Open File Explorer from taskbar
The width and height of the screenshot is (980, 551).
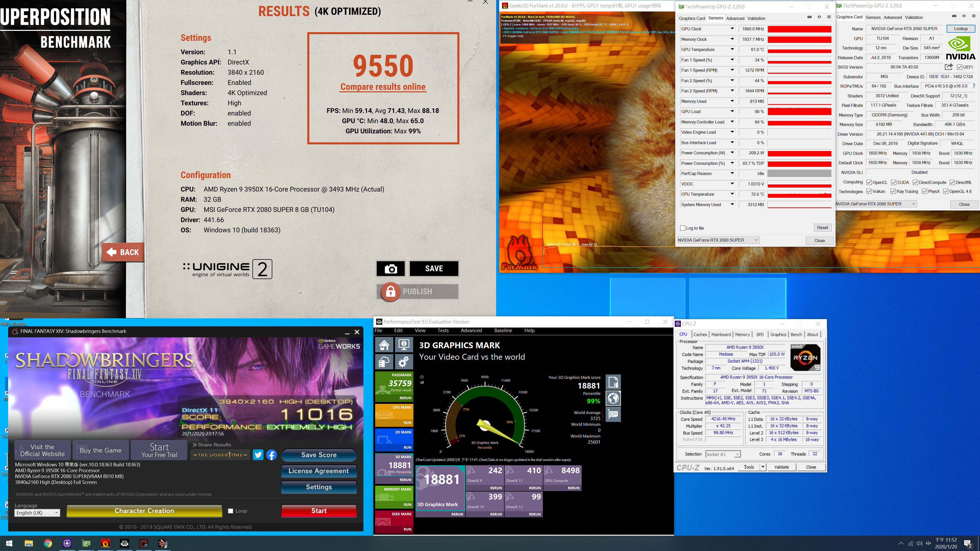(x=29, y=543)
